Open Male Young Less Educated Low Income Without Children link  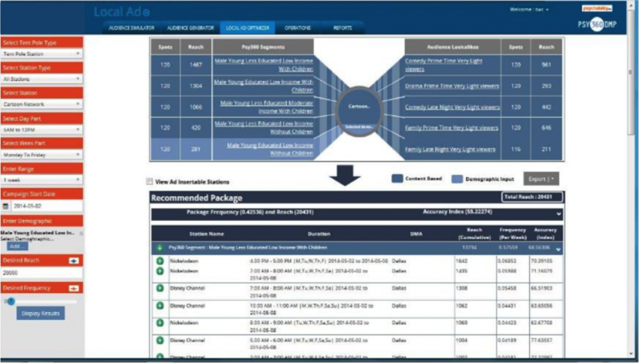point(264,128)
